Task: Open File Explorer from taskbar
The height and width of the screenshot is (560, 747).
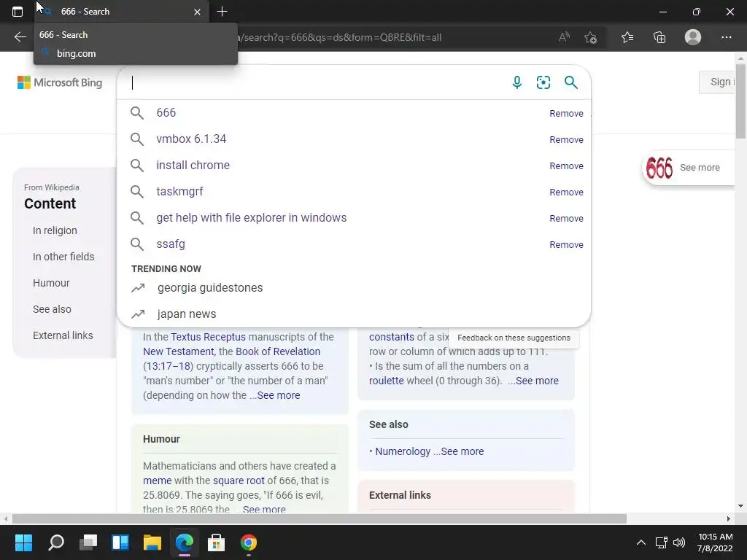Action: (152, 542)
